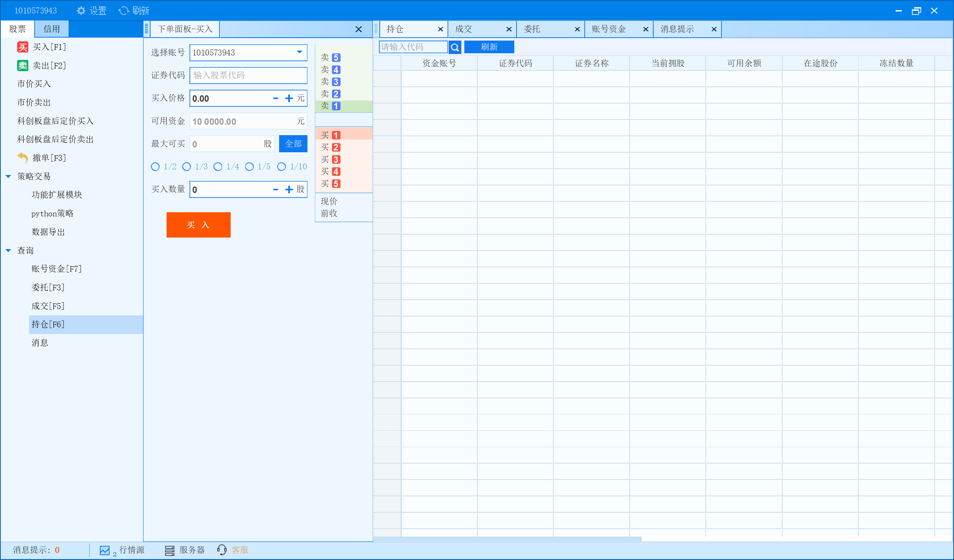The height and width of the screenshot is (560, 954).
Task: Open 市价卖出 in sidebar
Action: pyautogui.click(x=34, y=102)
